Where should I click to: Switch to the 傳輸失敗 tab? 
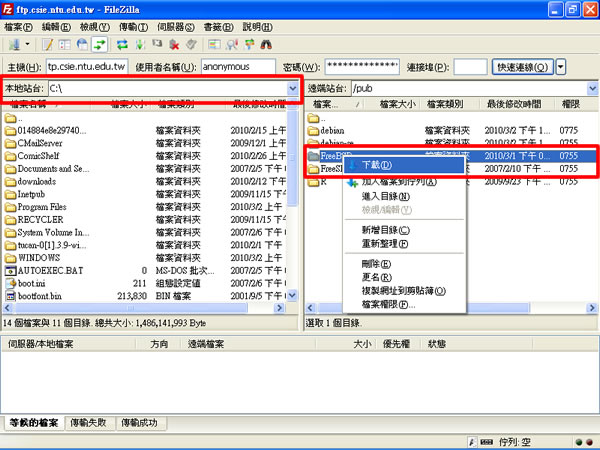click(88, 422)
